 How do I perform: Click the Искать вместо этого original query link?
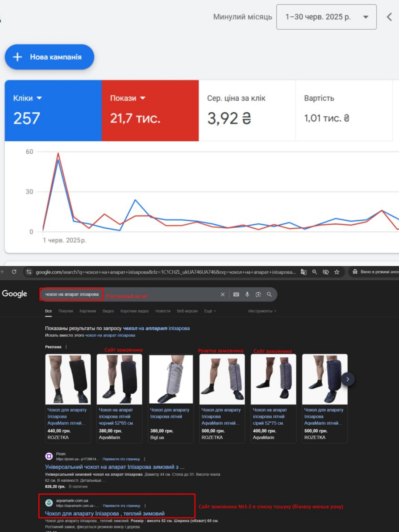[110, 335]
